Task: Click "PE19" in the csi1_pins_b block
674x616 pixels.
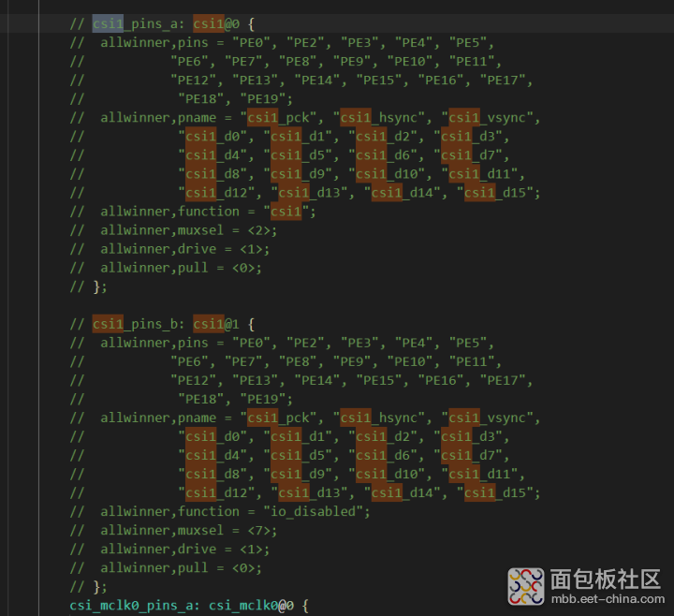Action: [263, 400]
